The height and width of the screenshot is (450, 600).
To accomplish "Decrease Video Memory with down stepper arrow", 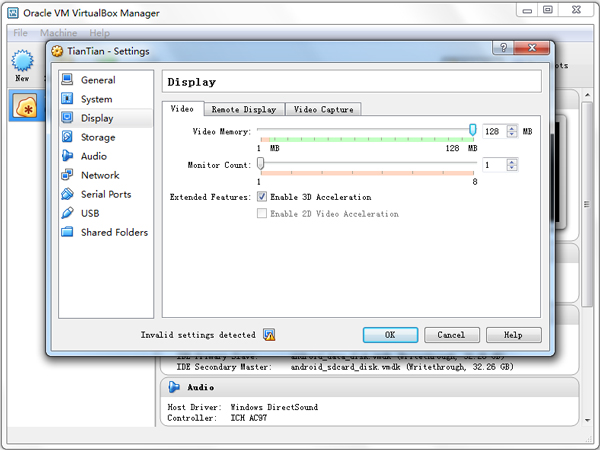I will pyautogui.click(x=512, y=134).
